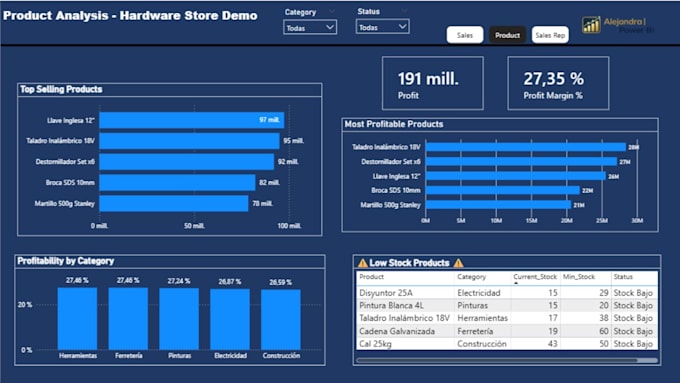Image resolution: width=680 pixels, height=383 pixels.
Task: Select the Herramientas column in Profitability chart
Action: pyautogui.click(x=78, y=319)
